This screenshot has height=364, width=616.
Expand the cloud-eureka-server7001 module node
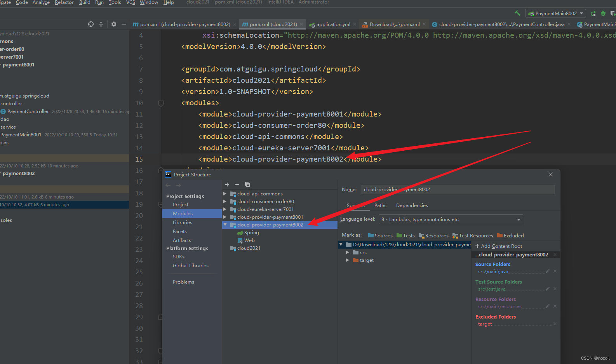coord(225,209)
